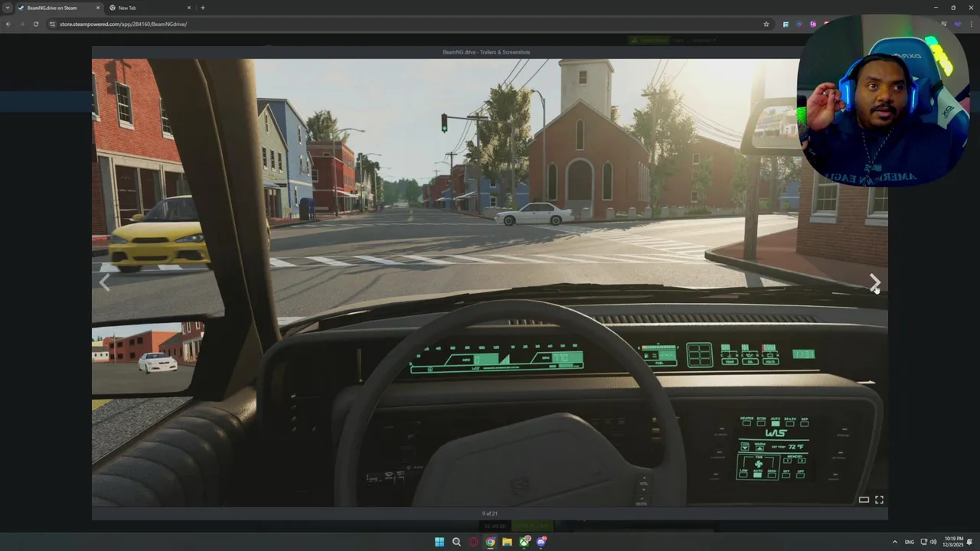The width and height of the screenshot is (980, 551).
Task: Open Google Chrome from taskbar
Action: click(490, 542)
